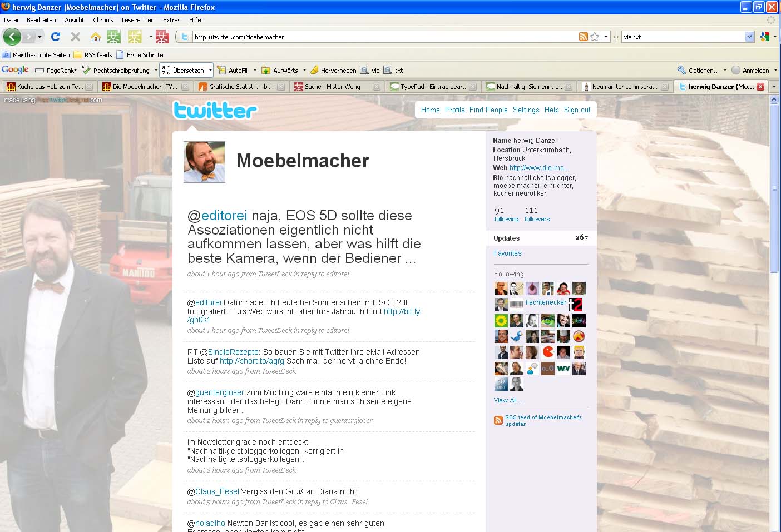
Task: Open the Erste Schritte bookmark
Action: (140, 55)
